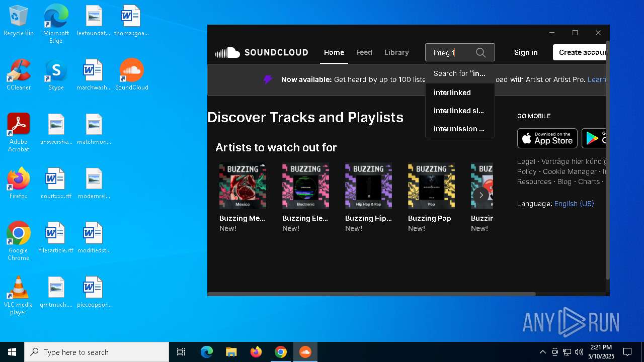
Task: Open Microsoft Edge from the taskbar
Action: click(x=207, y=352)
